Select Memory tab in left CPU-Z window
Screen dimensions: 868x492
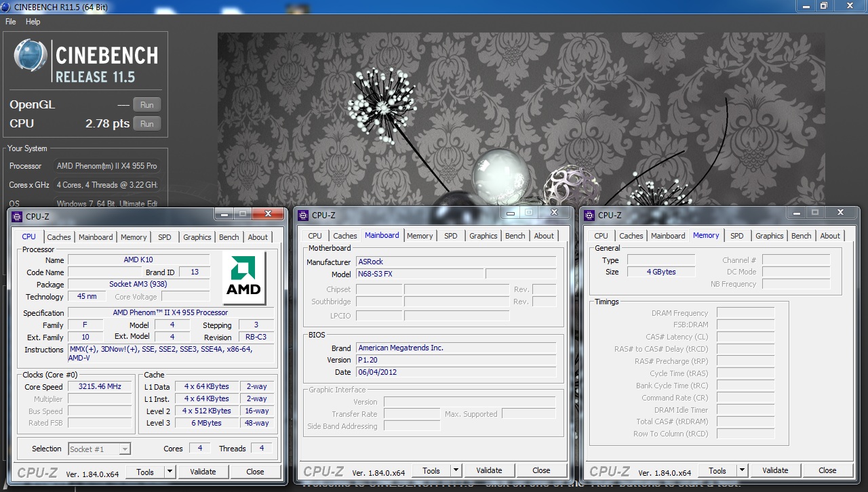(x=134, y=237)
